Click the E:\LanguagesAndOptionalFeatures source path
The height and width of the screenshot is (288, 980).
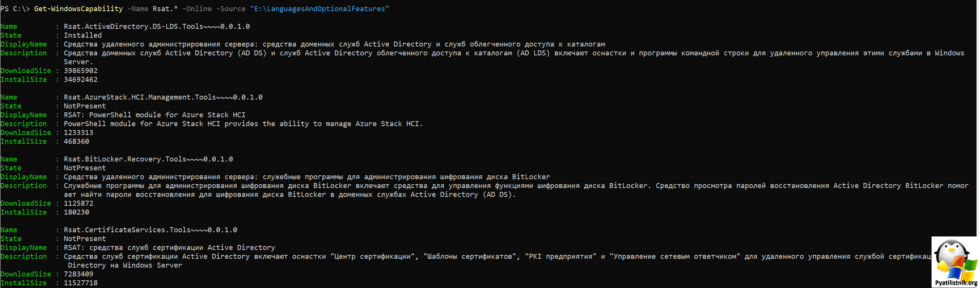click(x=319, y=9)
